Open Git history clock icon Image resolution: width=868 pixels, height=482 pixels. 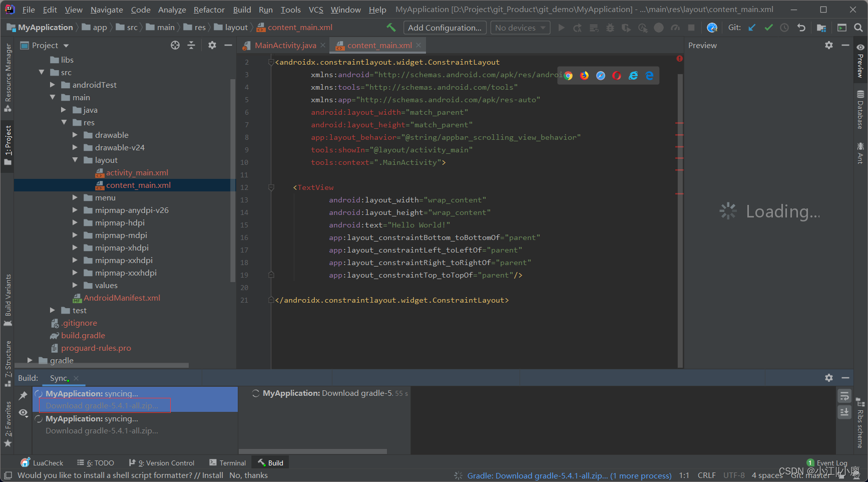tap(784, 28)
